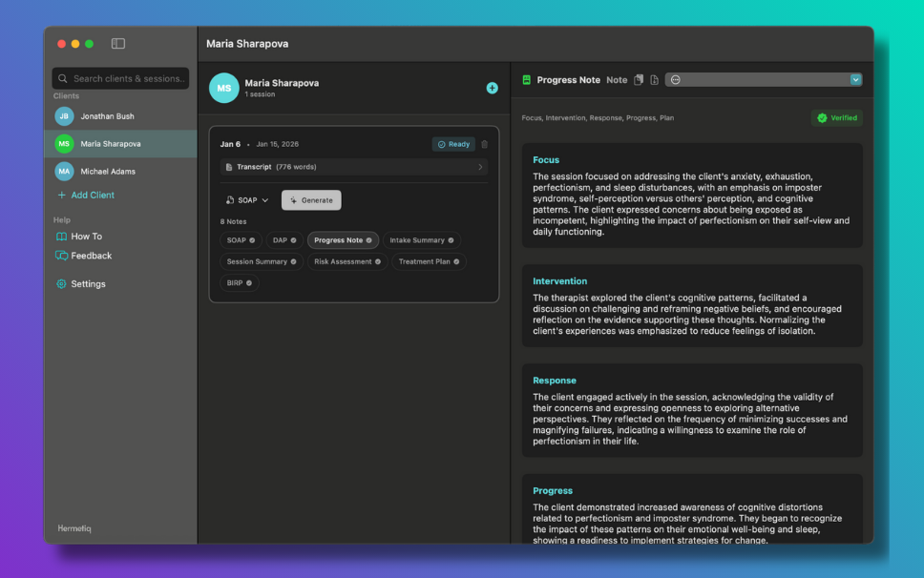This screenshot has height=578, width=924.
Task: Click the green Progress Note icon
Action: click(x=526, y=80)
